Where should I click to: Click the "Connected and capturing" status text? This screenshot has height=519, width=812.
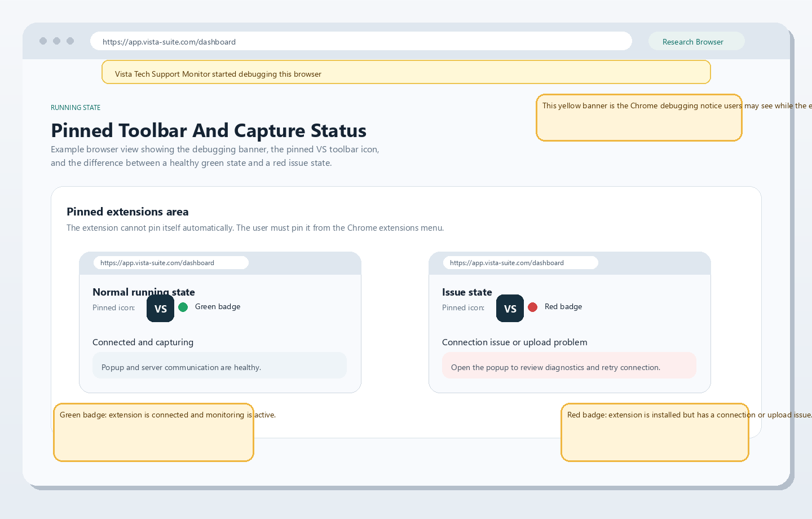coord(143,342)
